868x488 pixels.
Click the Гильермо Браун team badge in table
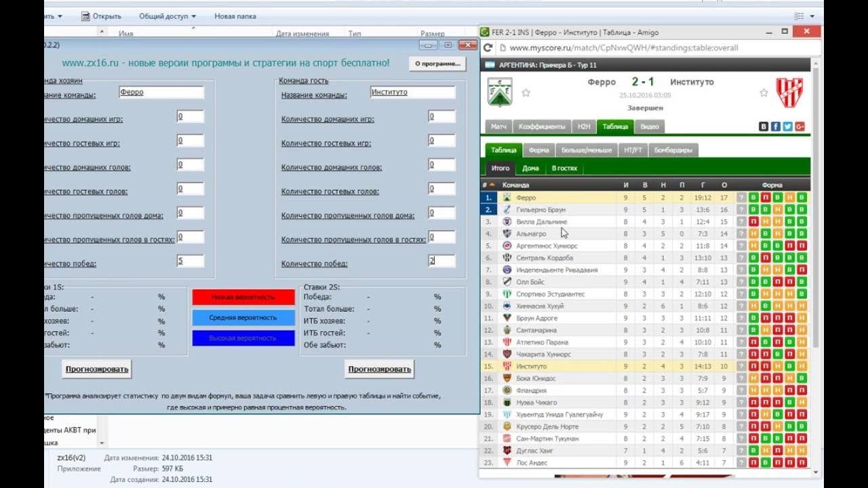coord(507,209)
